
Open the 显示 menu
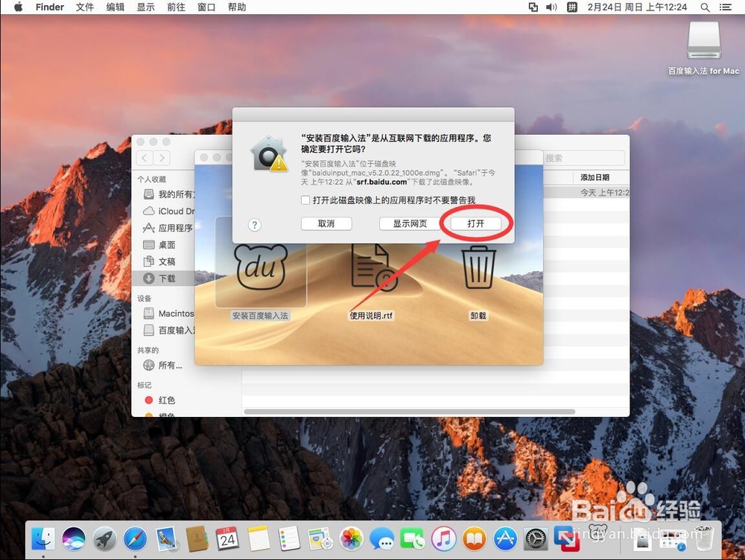coord(146,7)
